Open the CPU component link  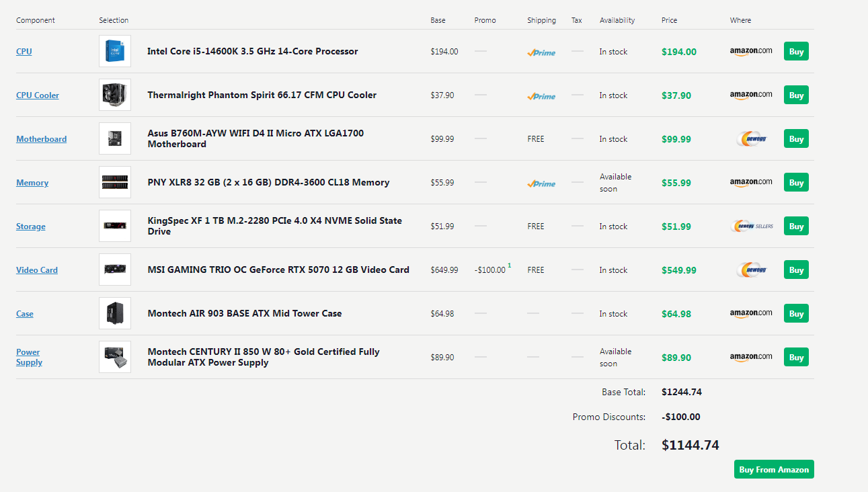coord(24,52)
